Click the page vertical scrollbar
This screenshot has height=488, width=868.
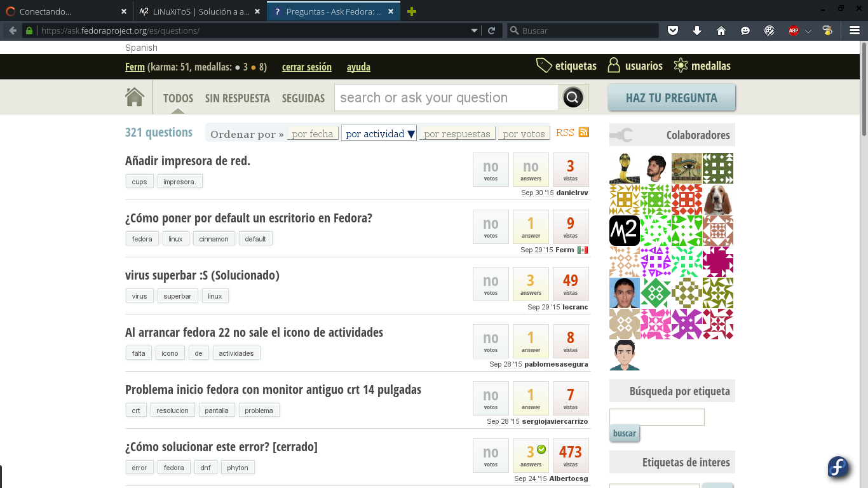[864, 89]
